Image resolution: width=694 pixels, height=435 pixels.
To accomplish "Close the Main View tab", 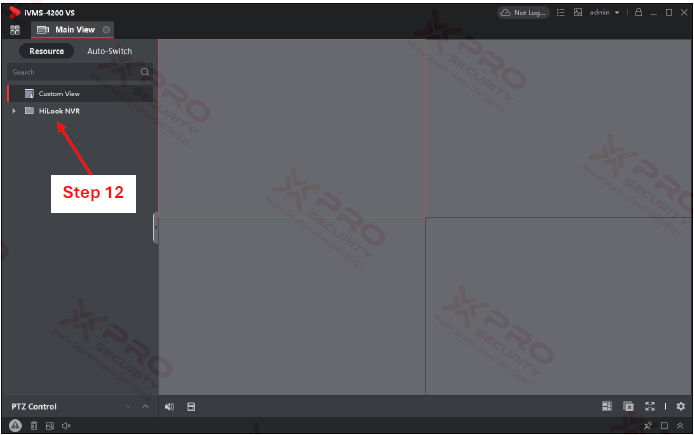I will click(x=106, y=30).
